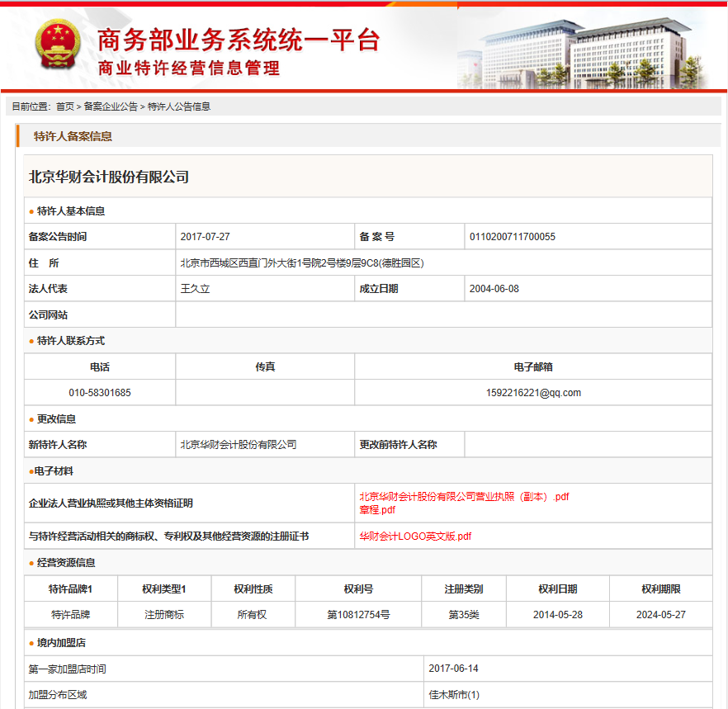The height and width of the screenshot is (709, 728).
Task: Click the 新特许人名称 value cell
Action: click(x=265, y=445)
